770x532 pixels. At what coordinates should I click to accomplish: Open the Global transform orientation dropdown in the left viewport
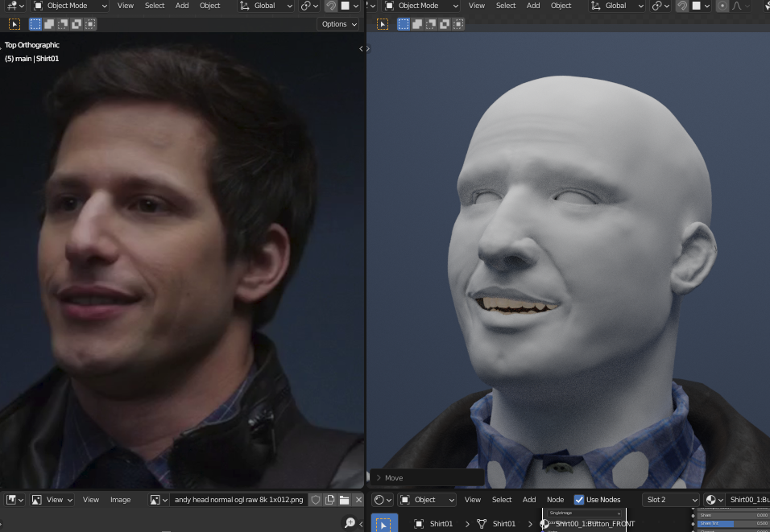pos(266,6)
